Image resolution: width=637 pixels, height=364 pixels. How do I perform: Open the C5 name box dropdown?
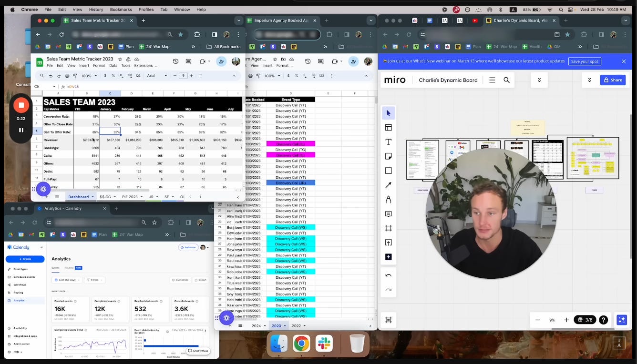pyautogui.click(x=53, y=86)
